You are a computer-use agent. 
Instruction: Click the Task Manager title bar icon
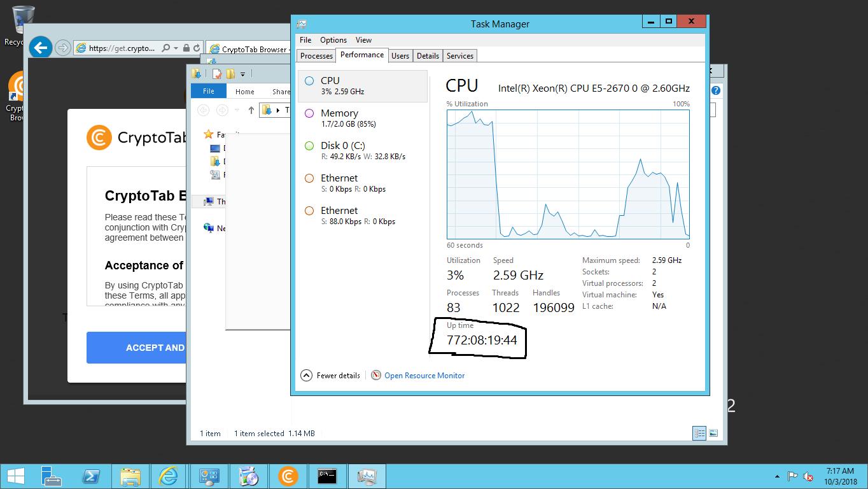pos(302,24)
